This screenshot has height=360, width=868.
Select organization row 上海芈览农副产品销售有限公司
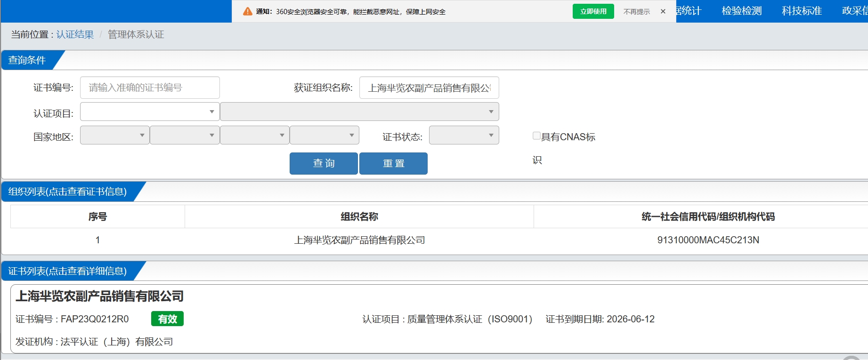pos(359,240)
